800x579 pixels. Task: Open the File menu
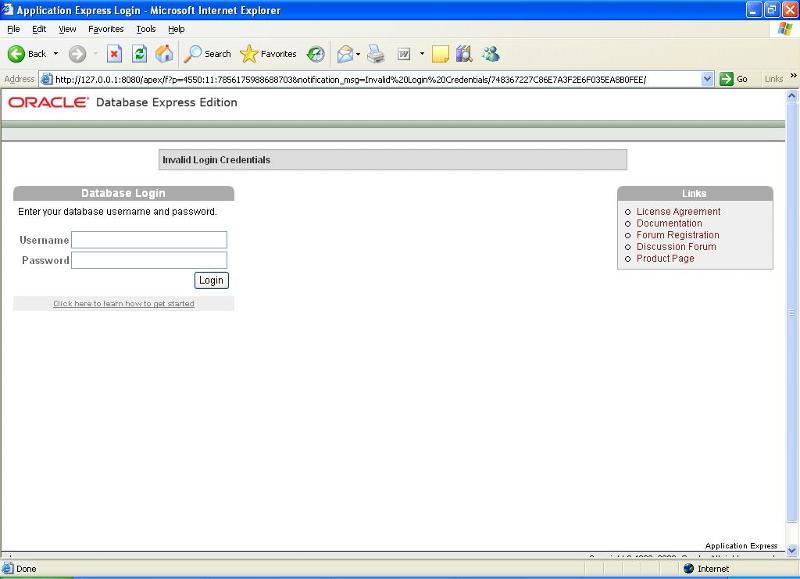(x=14, y=29)
